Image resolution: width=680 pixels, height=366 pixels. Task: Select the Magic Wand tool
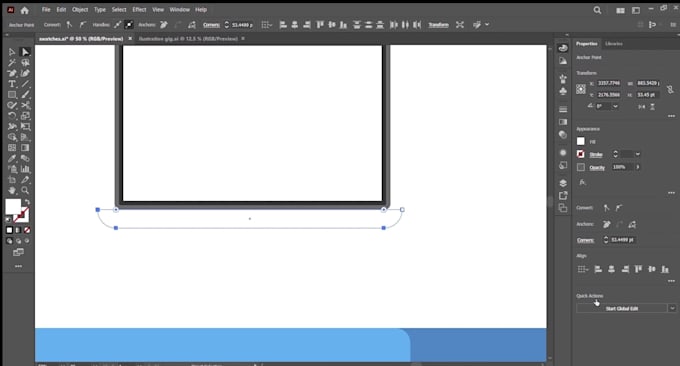[12, 63]
